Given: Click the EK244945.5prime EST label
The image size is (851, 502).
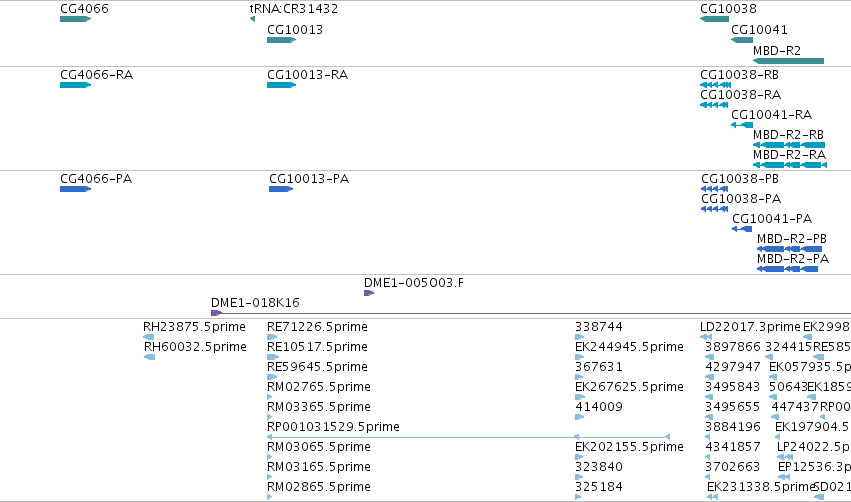Looking at the screenshot, I should point(630,347).
